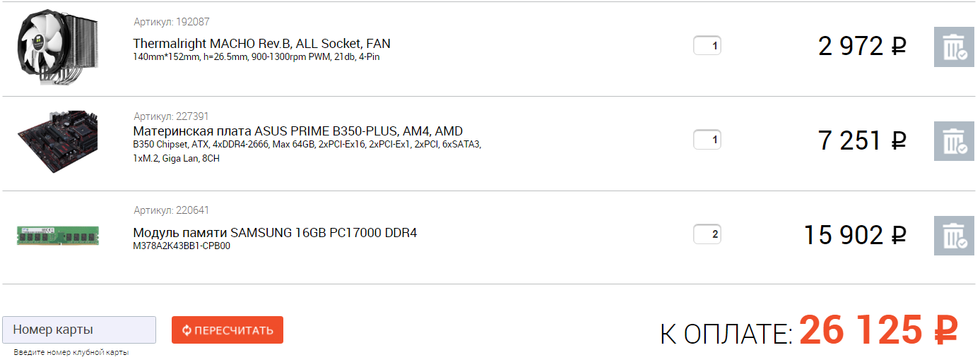The image size is (980, 362).
Task: Click the 26 125 ₽ total amount
Action: 878,330
